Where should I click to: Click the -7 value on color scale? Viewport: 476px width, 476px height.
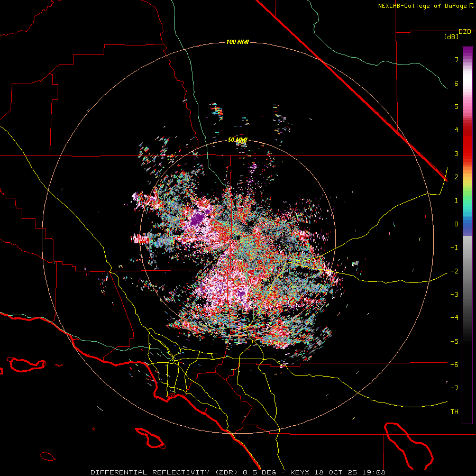coord(454,388)
